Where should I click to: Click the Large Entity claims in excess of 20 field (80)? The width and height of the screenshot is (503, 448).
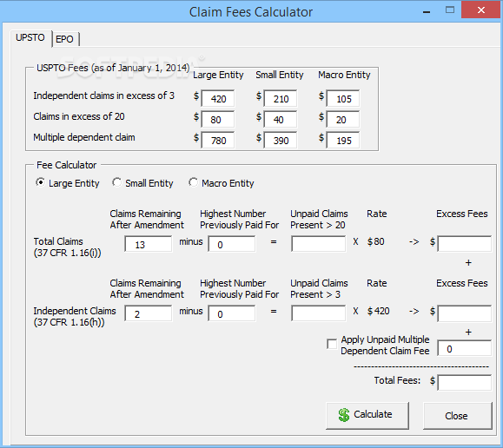217,119
